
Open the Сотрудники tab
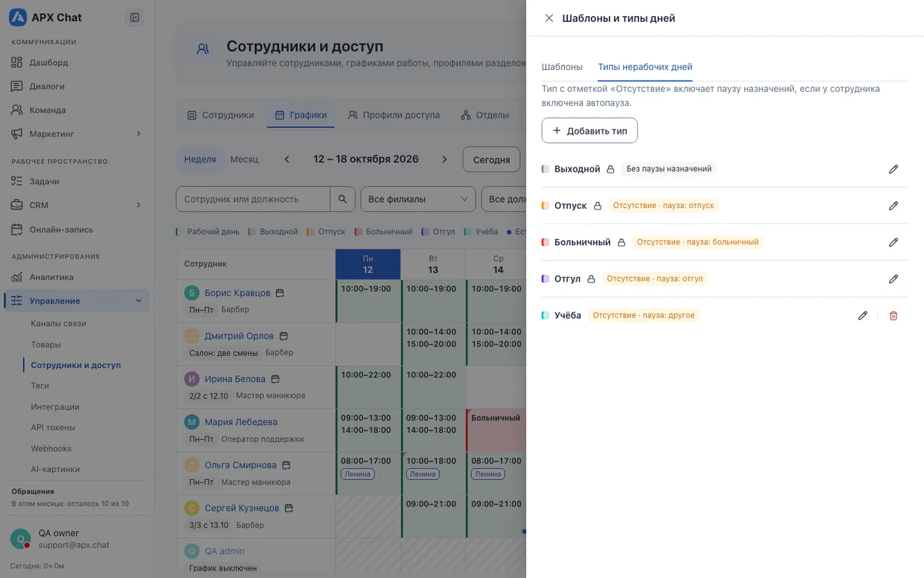point(220,115)
